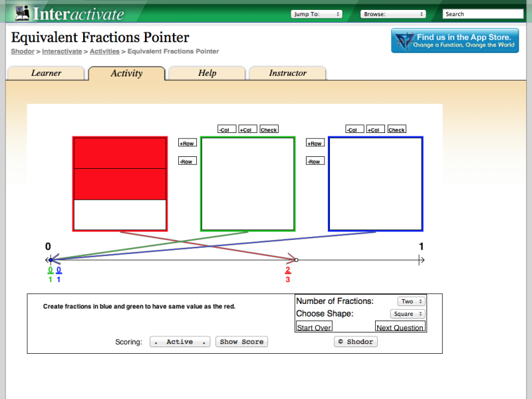The width and height of the screenshot is (532, 399).
Task: Add a row to the green square grid
Action: pos(187,142)
